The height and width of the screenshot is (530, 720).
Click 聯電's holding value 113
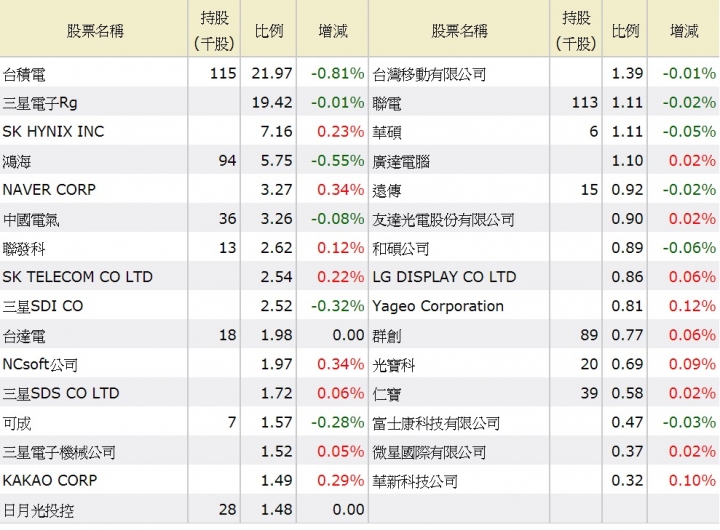click(x=585, y=102)
